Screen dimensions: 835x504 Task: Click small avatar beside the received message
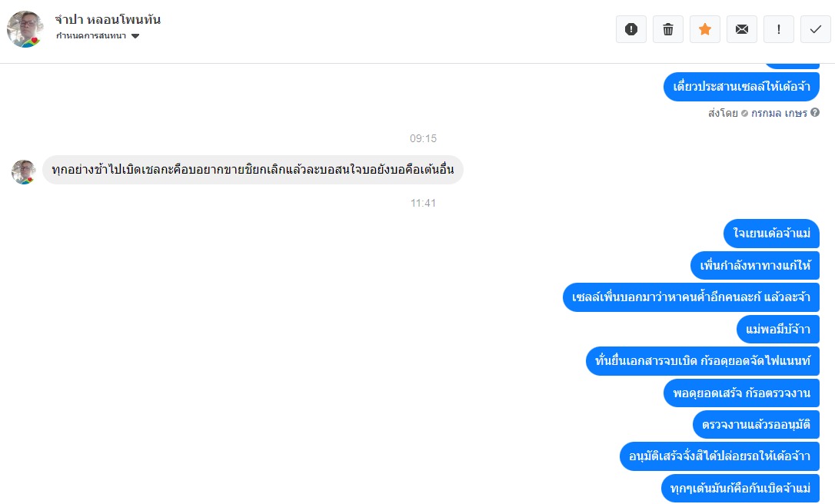(23, 171)
